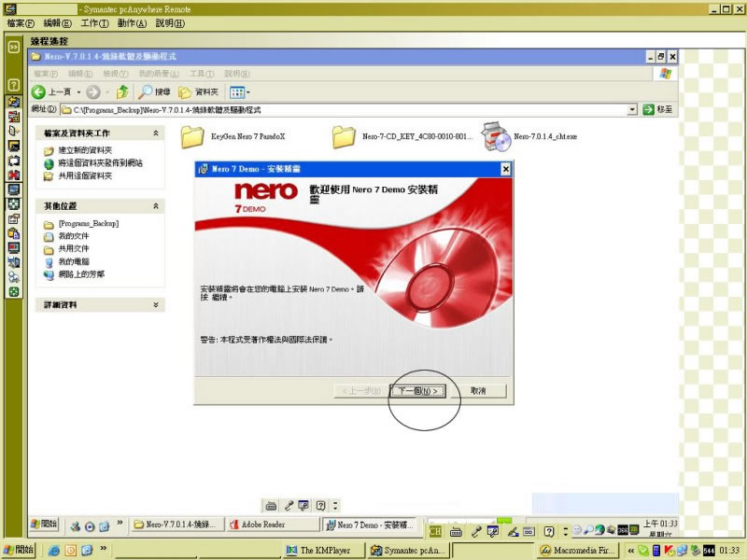The width and height of the screenshot is (747, 560).
Task: Switch to Symantec pcAn... taskbar button
Action: [x=408, y=551]
